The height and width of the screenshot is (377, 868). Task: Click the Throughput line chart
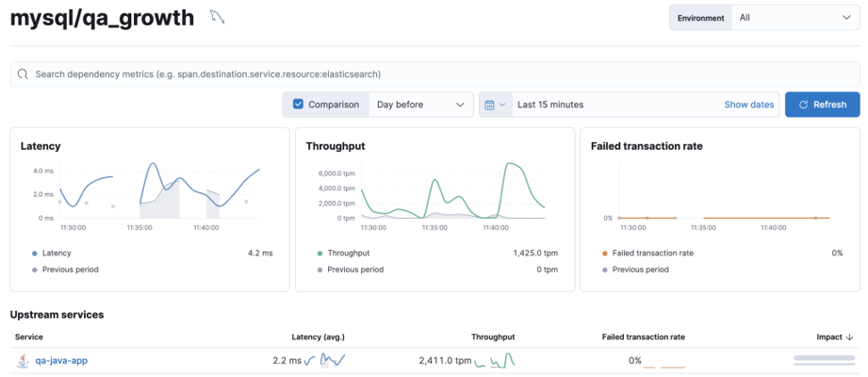452,191
